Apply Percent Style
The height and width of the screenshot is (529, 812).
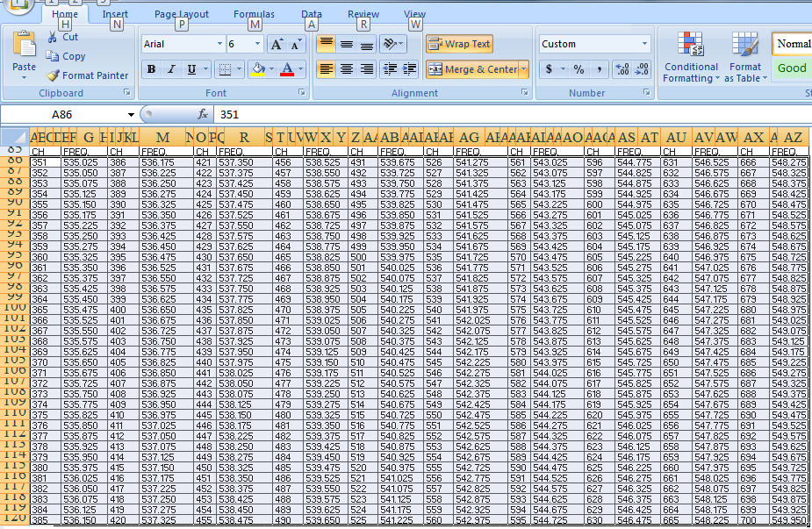click(579, 68)
